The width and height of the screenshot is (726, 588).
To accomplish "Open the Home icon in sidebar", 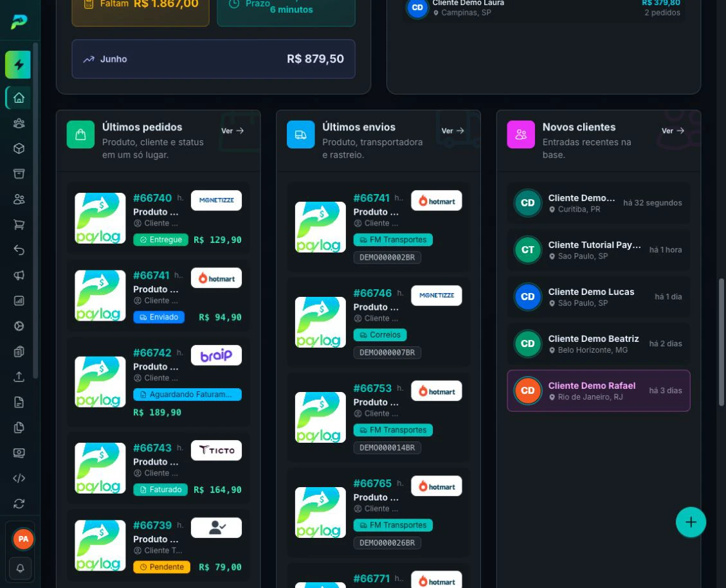I will point(19,98).
